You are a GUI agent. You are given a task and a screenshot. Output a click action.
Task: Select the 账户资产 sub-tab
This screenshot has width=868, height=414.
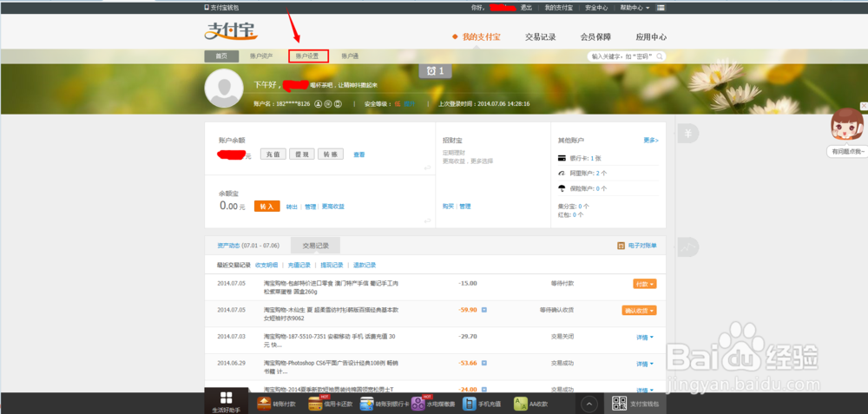click(x=261, y=56)
